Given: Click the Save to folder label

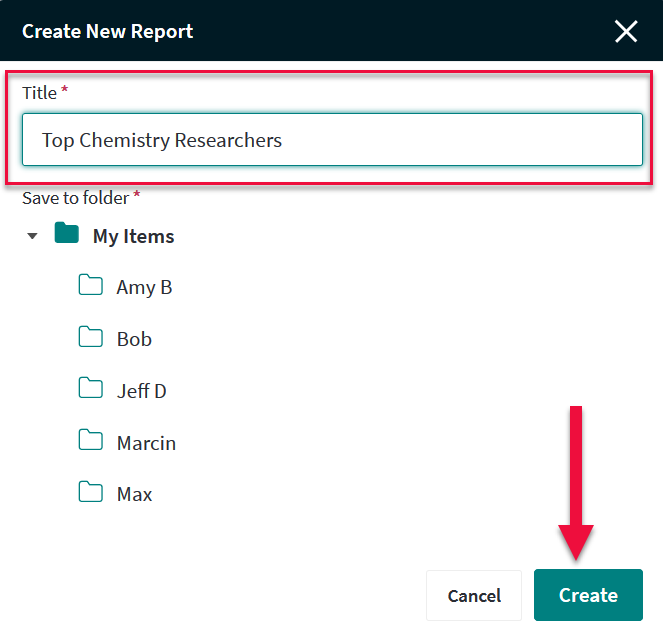Looking at the screenshot, I should pos(76,198).
